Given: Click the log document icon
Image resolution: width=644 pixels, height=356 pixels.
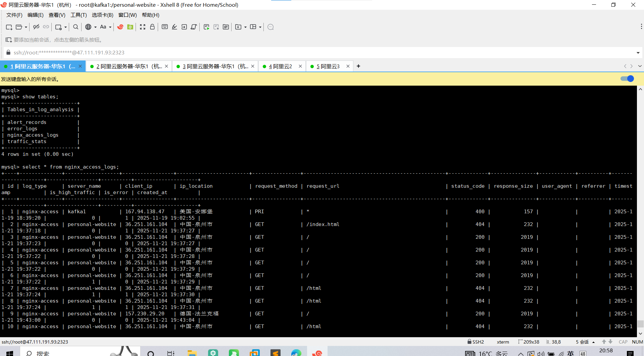Looking at the screenshot, I should pos(226,27).
